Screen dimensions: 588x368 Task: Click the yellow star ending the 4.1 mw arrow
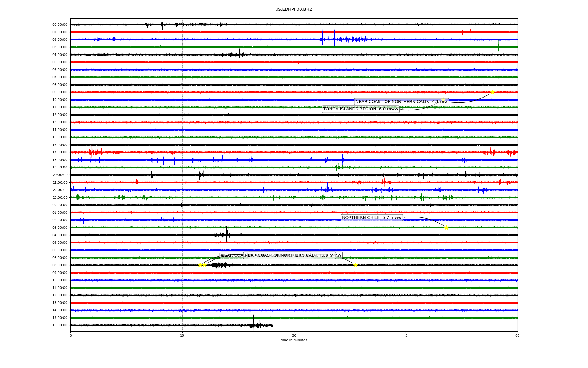coord(492,92)
